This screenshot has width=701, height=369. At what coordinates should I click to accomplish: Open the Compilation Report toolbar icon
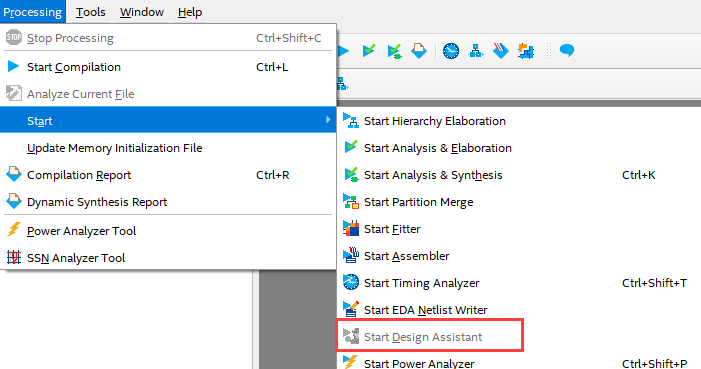(x=419, y=51)
